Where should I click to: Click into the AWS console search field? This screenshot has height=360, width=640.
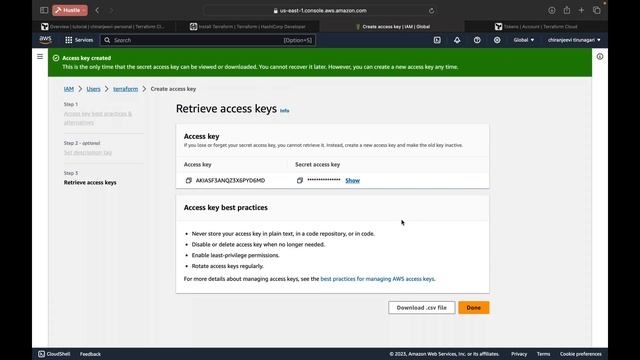tap(208, 40)
